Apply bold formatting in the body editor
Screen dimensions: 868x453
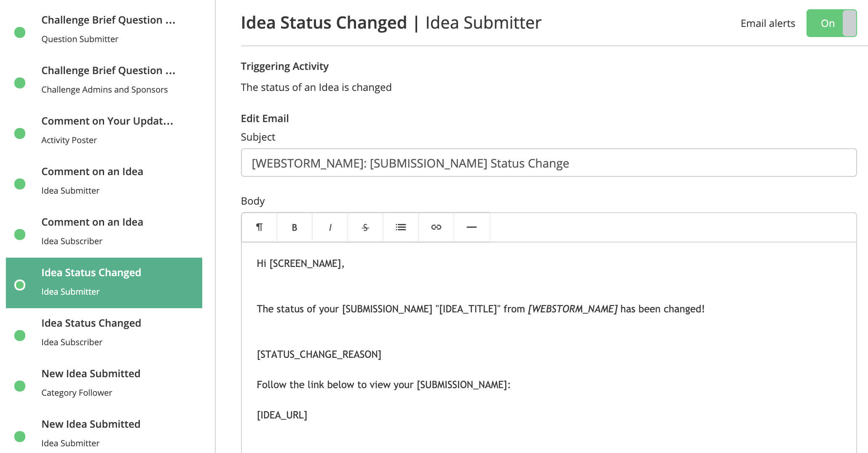pyautogui.click(x=295, y=227)
